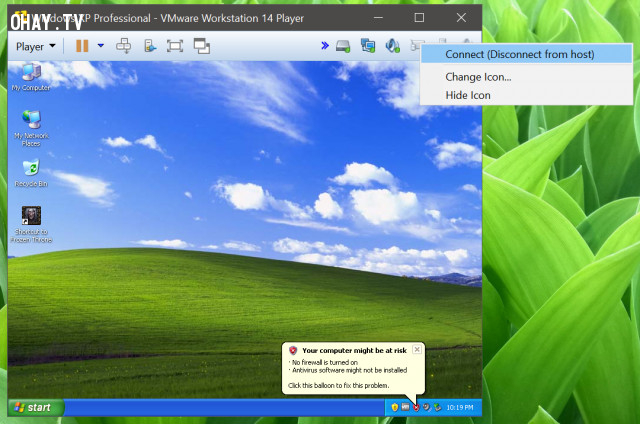Click the Send Ctrl+Alt+Del toolbar icon

pyautogui.click(x=123, y=46)
